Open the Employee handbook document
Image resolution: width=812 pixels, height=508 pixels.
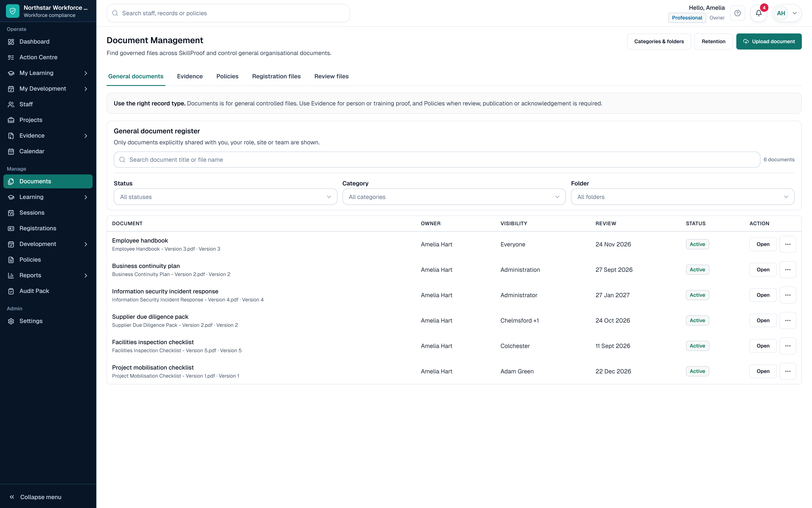point(763,244)
